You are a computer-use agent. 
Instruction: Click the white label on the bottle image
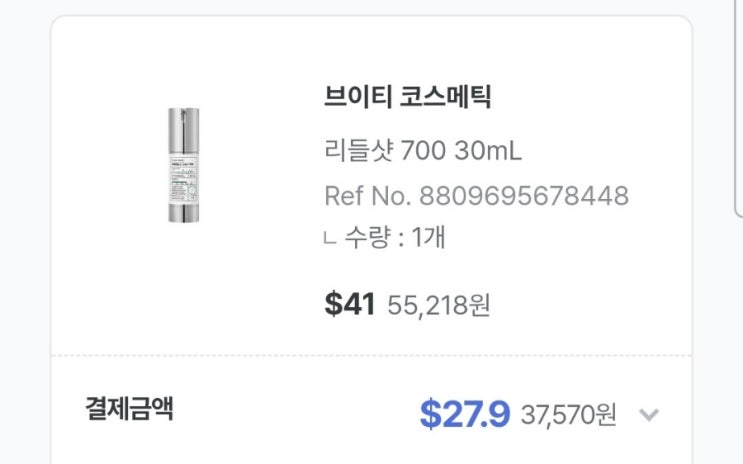(184, 180)
